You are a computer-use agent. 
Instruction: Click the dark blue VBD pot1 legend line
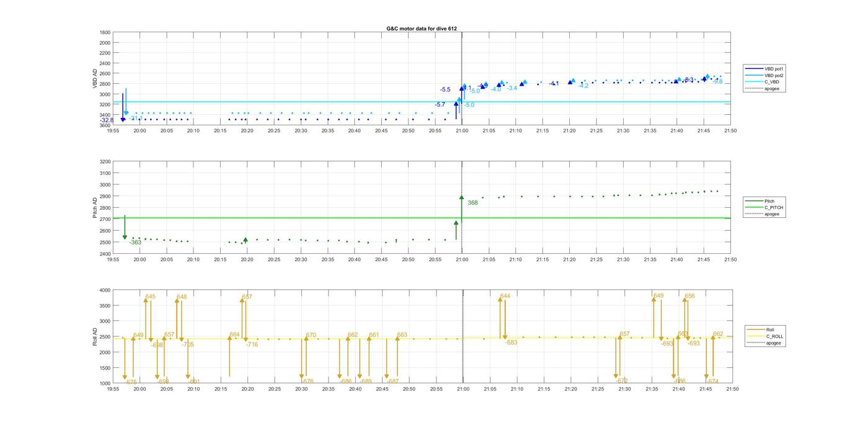point(755,69)
